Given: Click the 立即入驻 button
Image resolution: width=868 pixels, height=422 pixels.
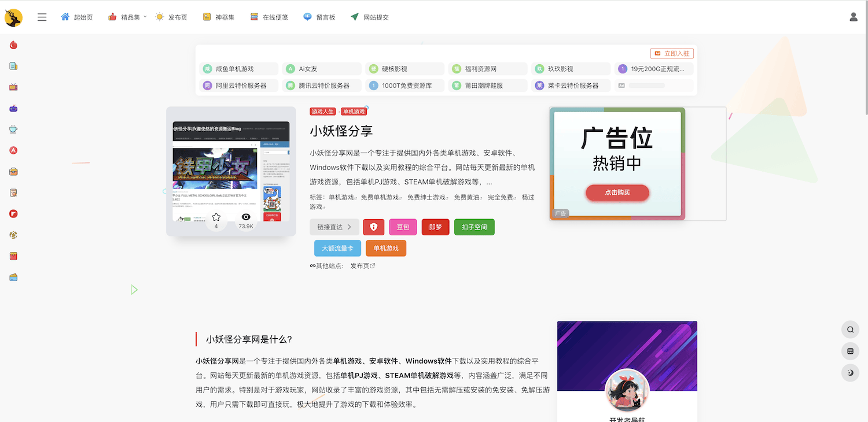Looking at the screenshot, I should tap(672, 54).
